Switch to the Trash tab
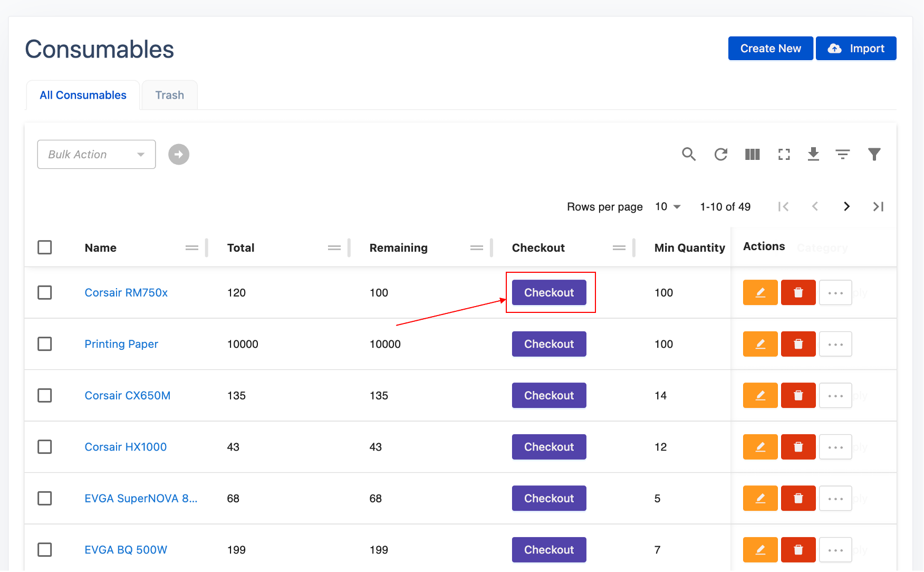Image resolution: width=924 pixels, height=572 pixels. 169,95
